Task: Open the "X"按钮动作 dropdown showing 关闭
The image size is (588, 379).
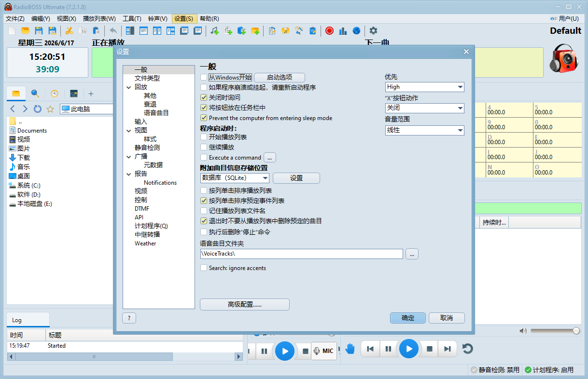Action: [424, 108]
